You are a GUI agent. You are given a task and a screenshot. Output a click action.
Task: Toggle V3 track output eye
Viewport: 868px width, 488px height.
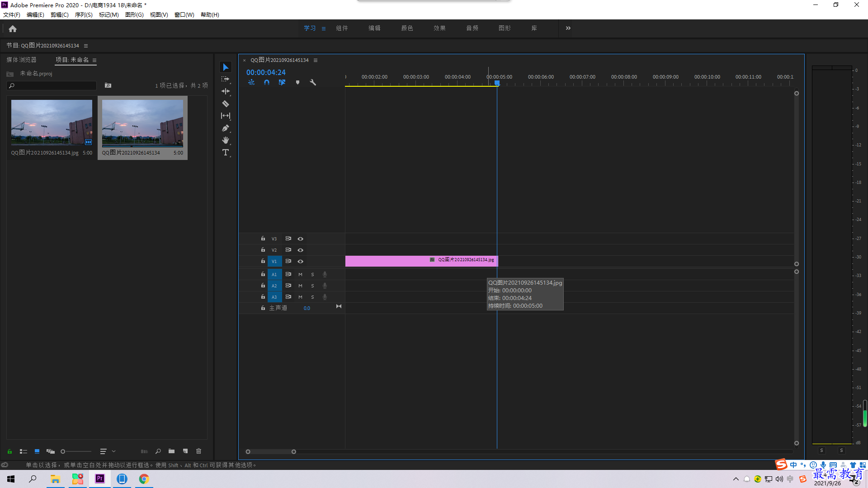(301, 239)
